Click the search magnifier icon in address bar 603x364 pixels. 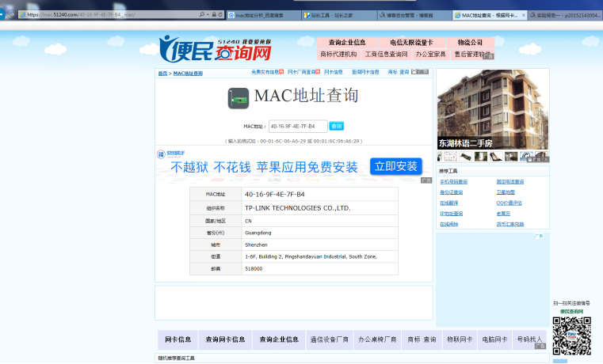click(202, 14)
